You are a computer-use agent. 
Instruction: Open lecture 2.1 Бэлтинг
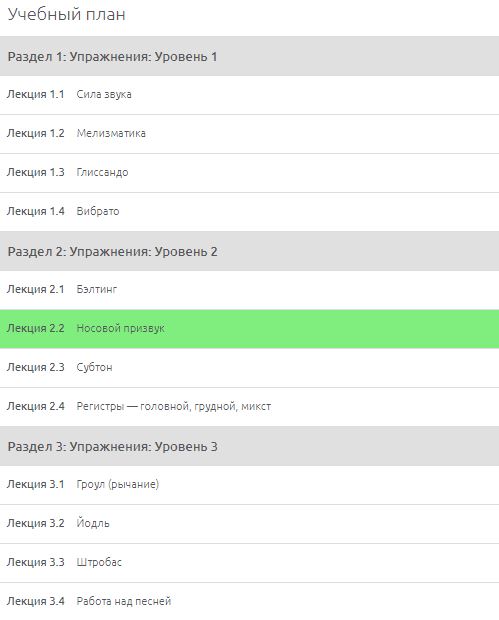coord(250,290)
